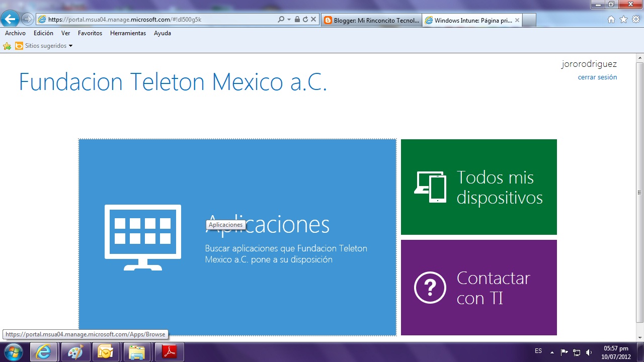Viewport: 644px width, 362px height.
Task: Click the Refresh icon in address bar
Action: point(305,20)
